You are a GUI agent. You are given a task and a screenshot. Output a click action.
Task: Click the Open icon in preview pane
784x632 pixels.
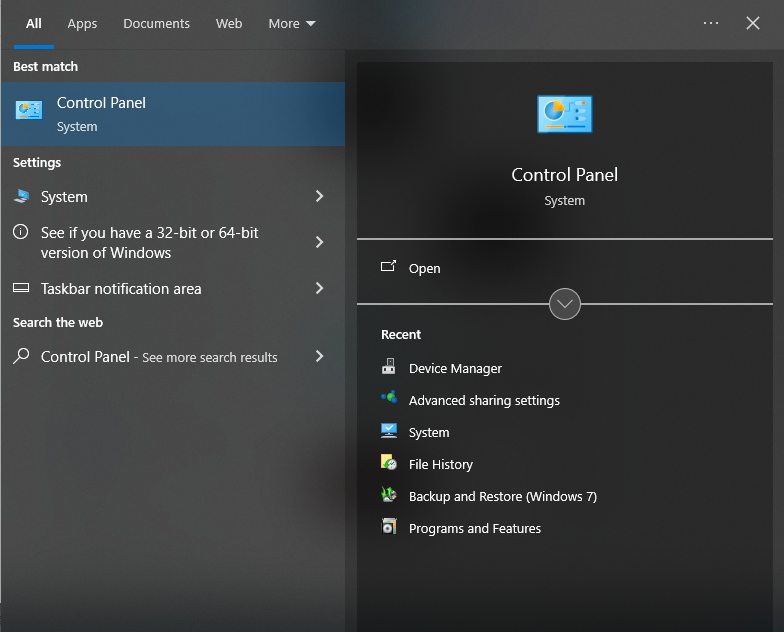(388, 266)
